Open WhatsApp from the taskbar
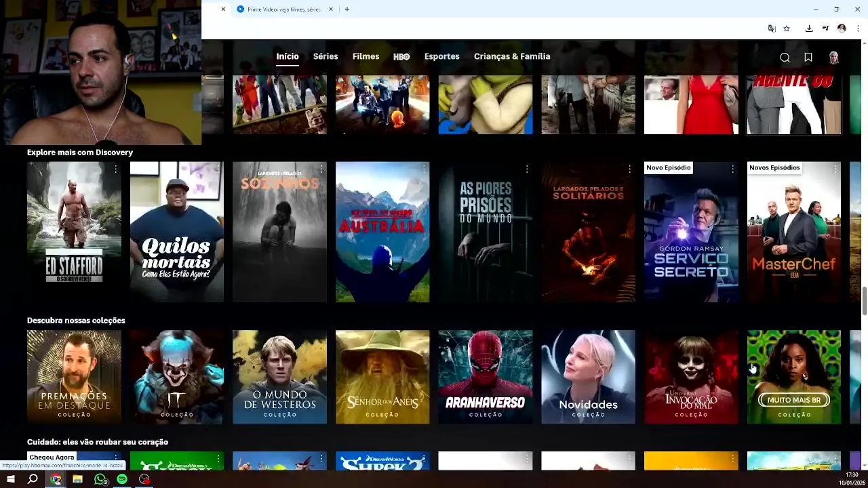The image size is (868, 488). (x=100, y=479)
